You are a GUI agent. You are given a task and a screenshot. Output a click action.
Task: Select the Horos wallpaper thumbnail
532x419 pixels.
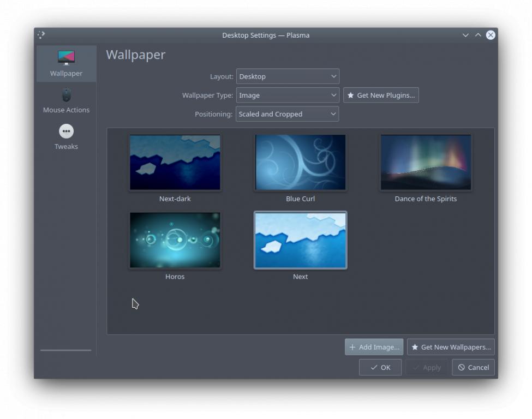point(175,240)
